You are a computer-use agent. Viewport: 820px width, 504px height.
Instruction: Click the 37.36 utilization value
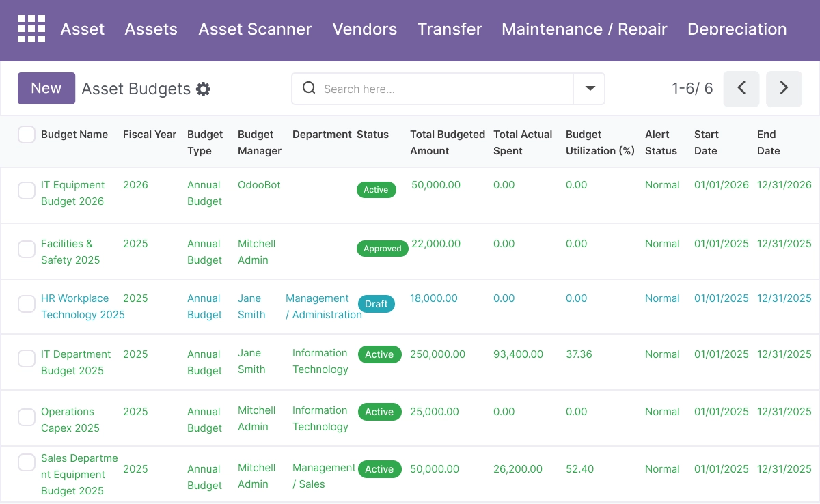click(x=579, y=354)
